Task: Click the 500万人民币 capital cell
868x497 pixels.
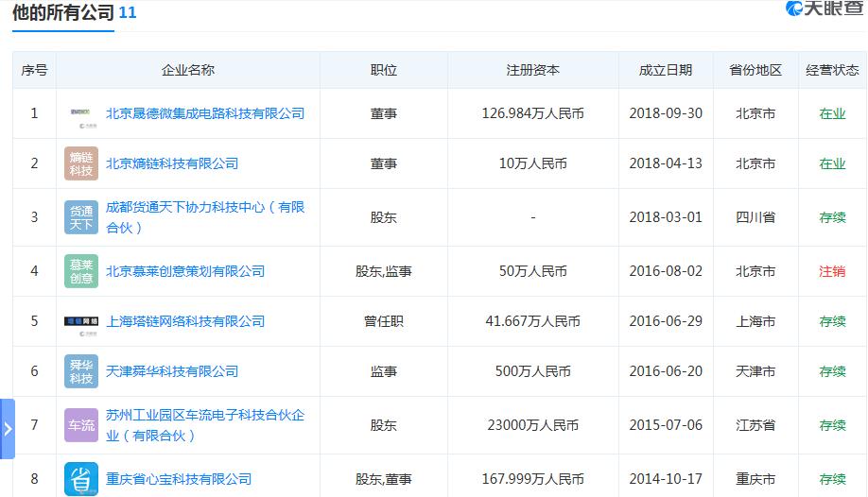Action: click(x=533, y=370)
